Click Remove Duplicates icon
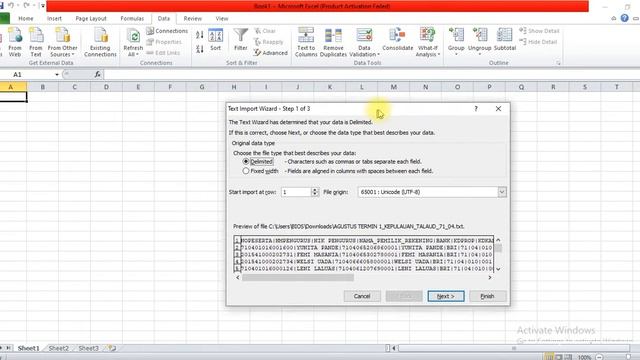Image resolution: width=640 pixels, height=360 pixels. coord(333,42)
